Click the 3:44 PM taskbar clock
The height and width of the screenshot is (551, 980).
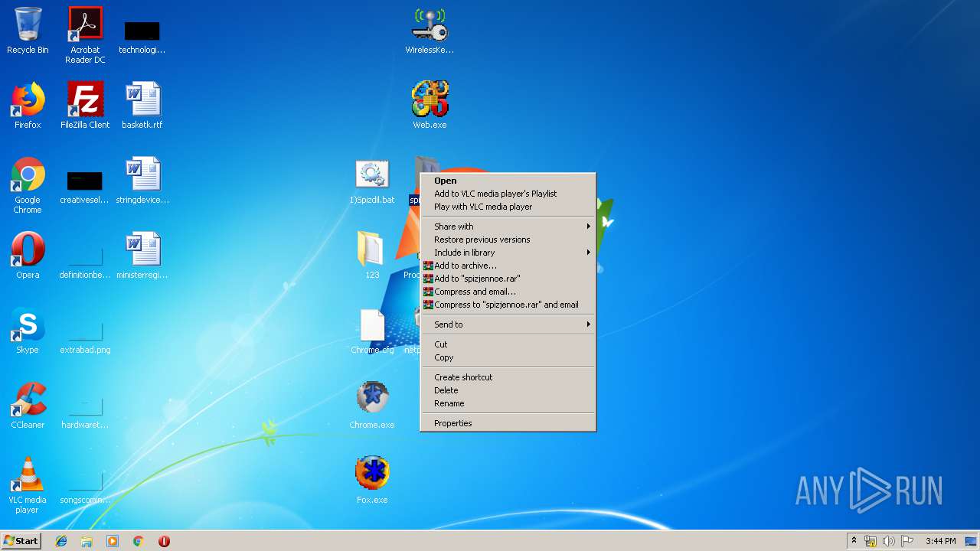point(940,541)
